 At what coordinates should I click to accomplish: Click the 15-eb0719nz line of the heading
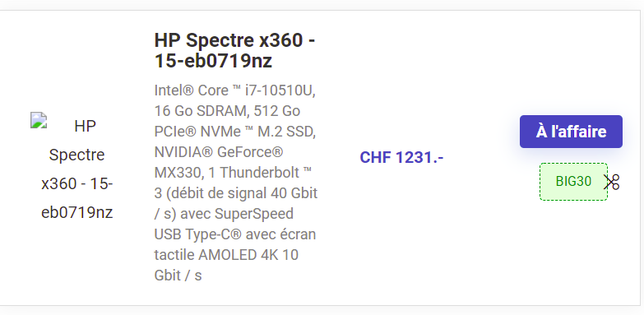click(x=213, y=61)
